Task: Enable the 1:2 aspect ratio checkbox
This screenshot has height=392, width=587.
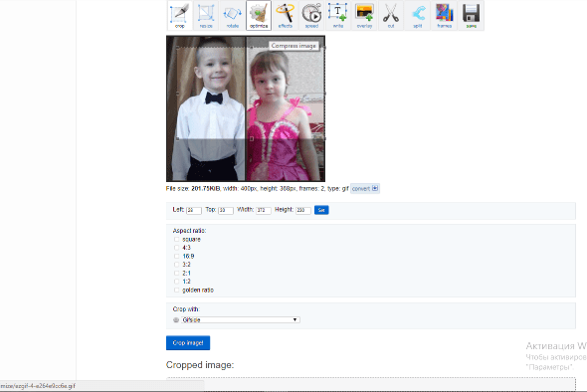Action: [x=176, y=282]
